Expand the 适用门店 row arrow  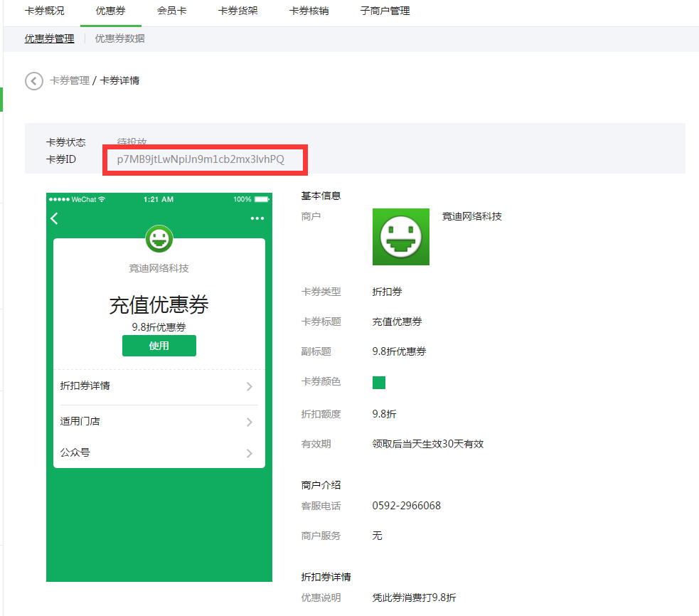tap(249, 422)
